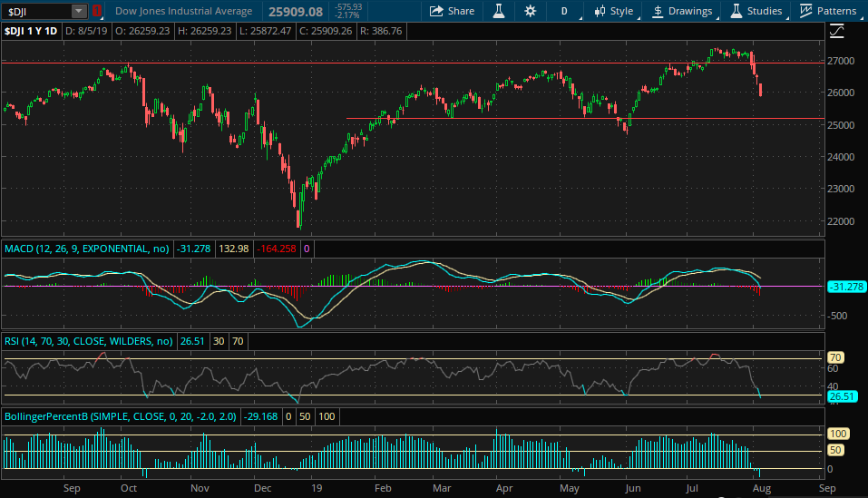868x498 pixels.
Task: Click the D: 8/5/19 date value
Action: click(x=86, y=31)
